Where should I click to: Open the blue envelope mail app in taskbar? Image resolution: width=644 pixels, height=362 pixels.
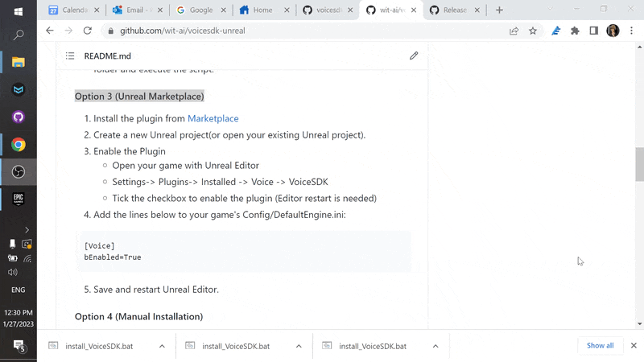coord(18,89)
